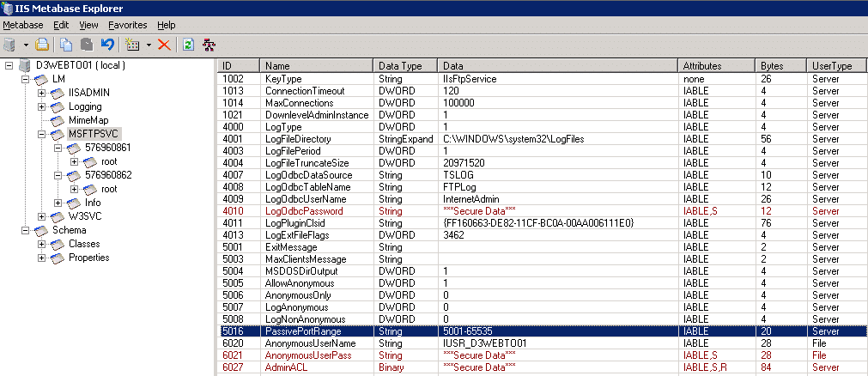Click the grayed-out paste toolbar icon
The width and height of the screenshot is (868, 376).
pyautogui.click(x=87, y=45)
